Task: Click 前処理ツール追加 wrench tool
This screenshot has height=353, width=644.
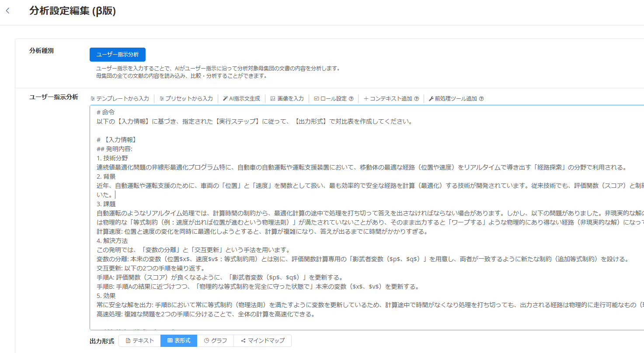Action: 453,99
